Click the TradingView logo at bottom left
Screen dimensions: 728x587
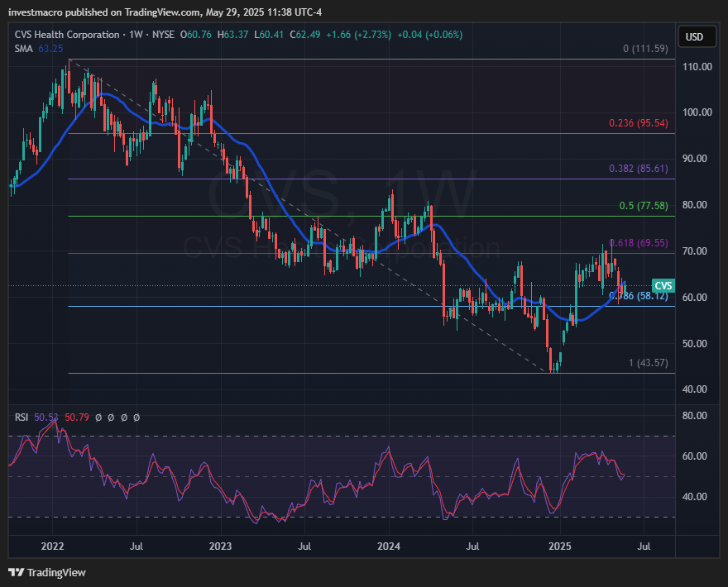47,572
